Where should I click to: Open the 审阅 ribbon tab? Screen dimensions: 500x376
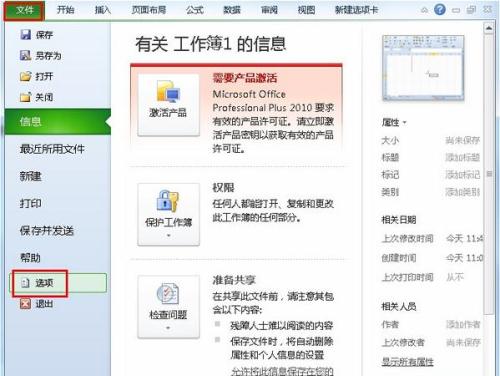pos(269,10)
